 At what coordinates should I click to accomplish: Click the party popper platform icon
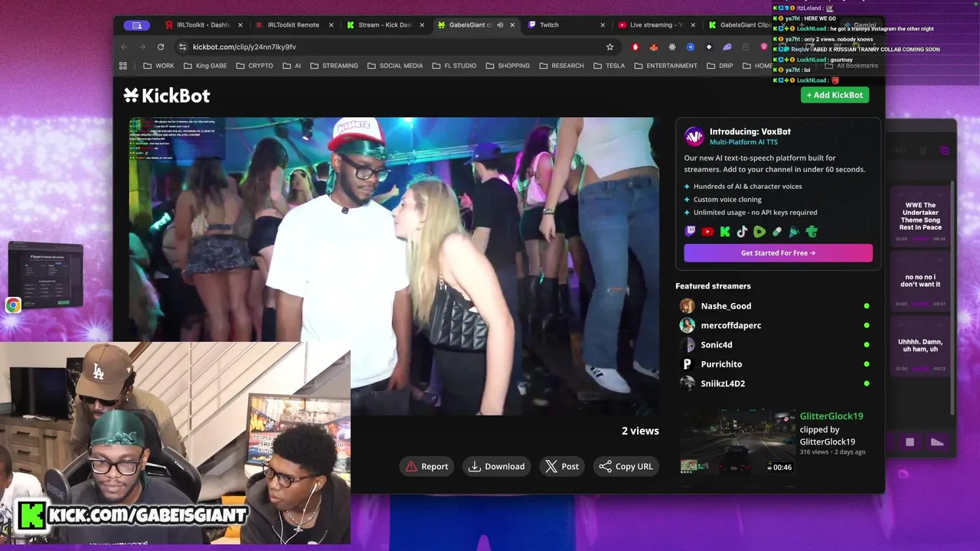(794, 231)
